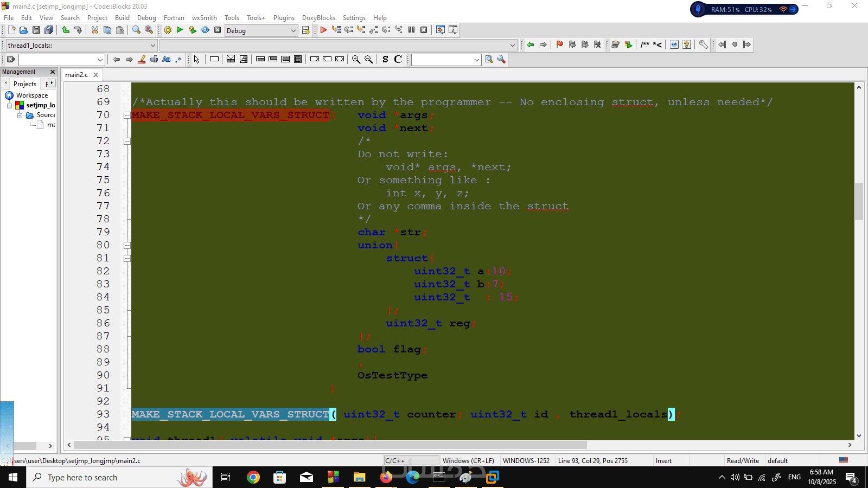
Task: Open the Build menu
Action: point(122,18)
